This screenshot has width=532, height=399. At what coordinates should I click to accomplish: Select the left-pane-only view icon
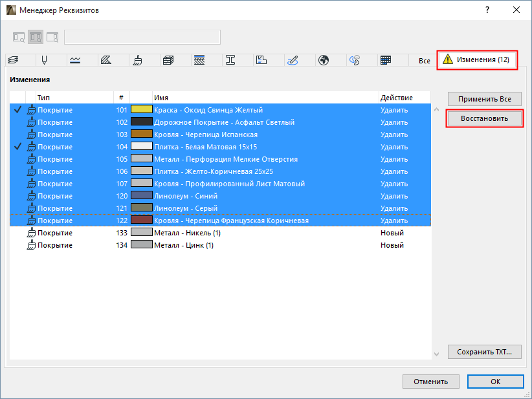click(x=19, y=37)
